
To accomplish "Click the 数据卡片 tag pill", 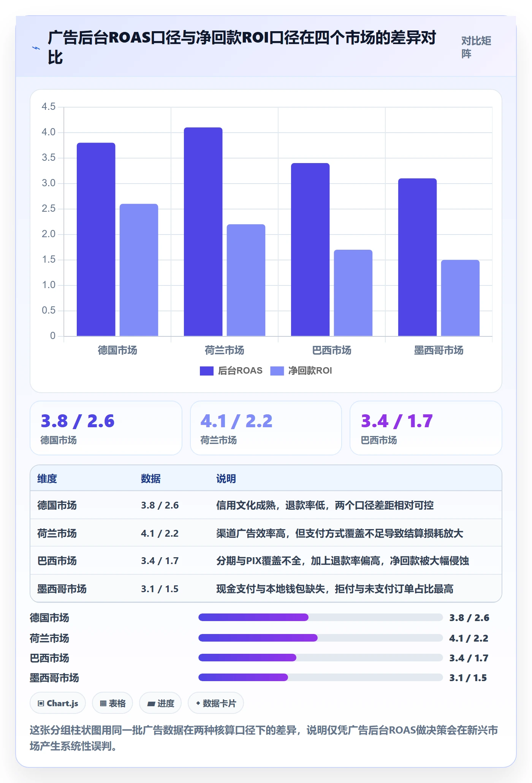I will (216, 703).
